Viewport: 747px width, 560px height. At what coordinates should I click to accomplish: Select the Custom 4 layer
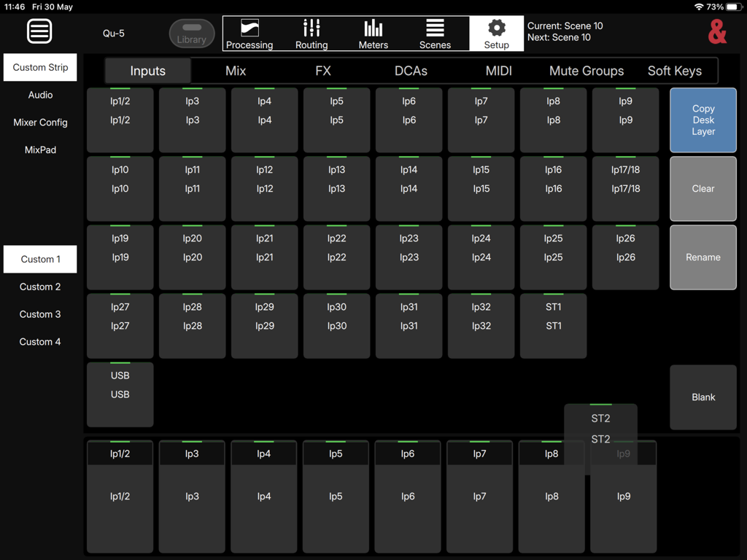(39, 341)
